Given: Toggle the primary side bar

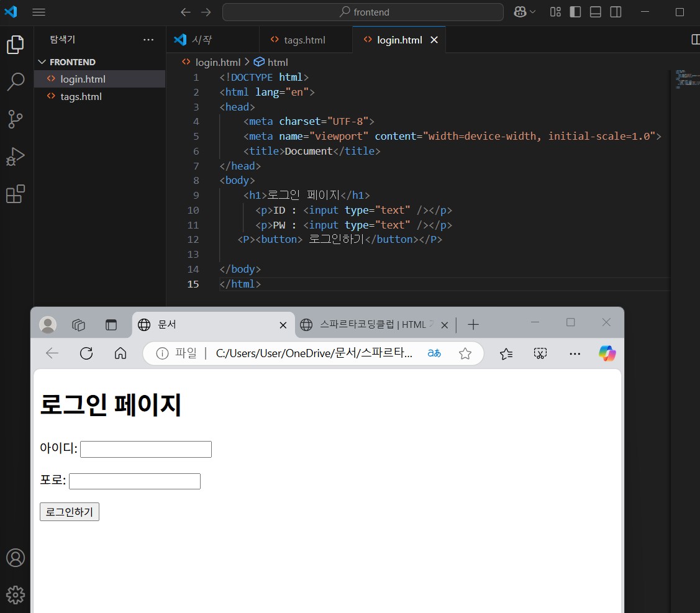Looking at the screenshot, I should point(575,12).
